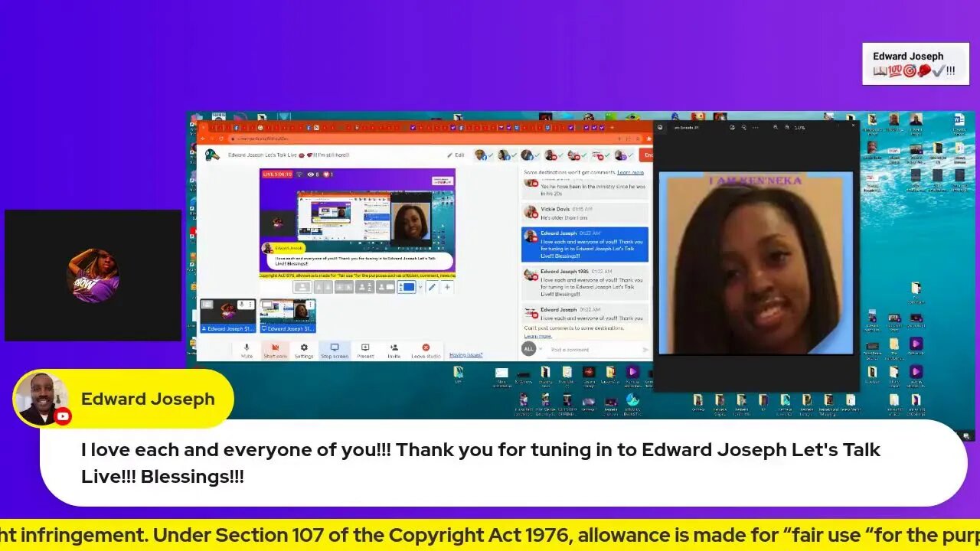Click the highlighted blue Edward Joseph comment
Viewport: 980px width, 551px height.
click(x=585, y=245)
